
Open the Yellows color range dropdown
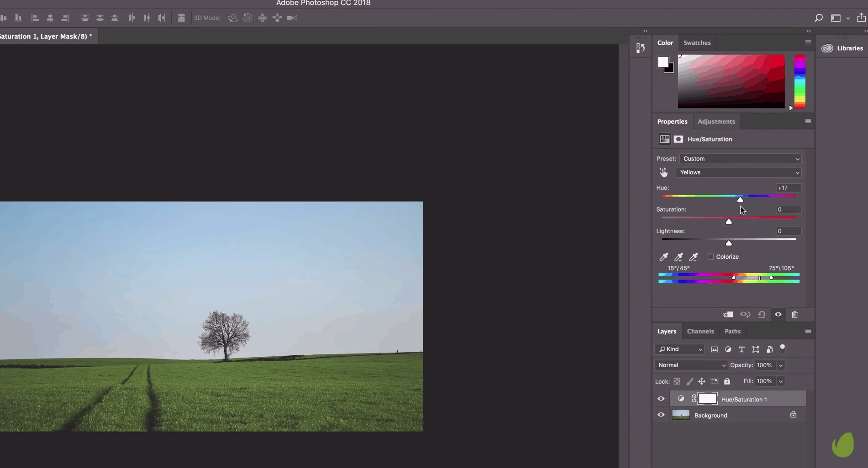tap(738, 172)
